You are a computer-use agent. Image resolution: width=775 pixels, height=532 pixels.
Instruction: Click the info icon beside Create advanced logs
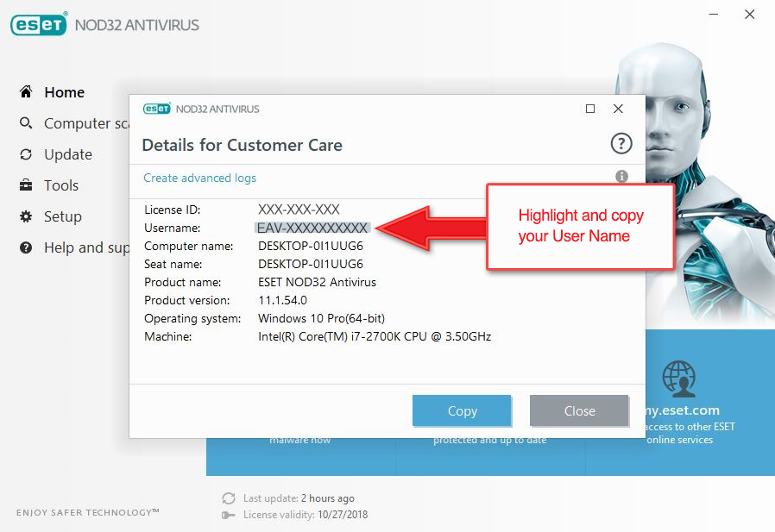tap(621, 176)
